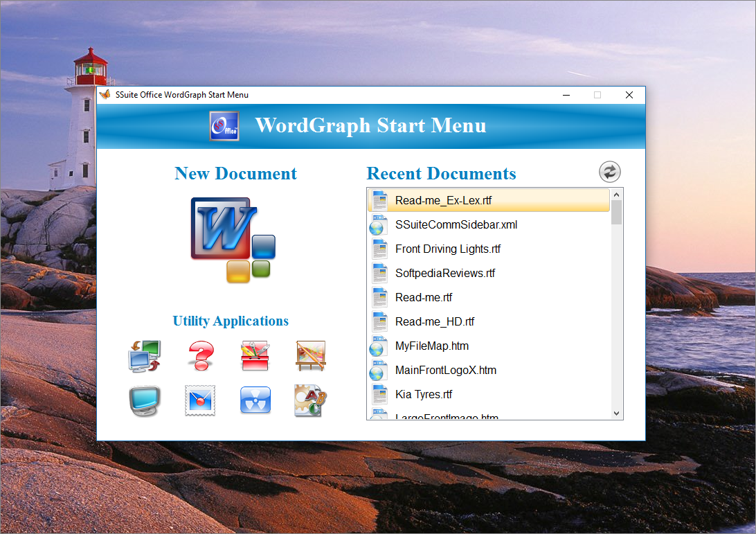The height and width of the screenshot is (534, 756).
Task: Open the two-computers sync utility icon
Action: tap(144, 356)
